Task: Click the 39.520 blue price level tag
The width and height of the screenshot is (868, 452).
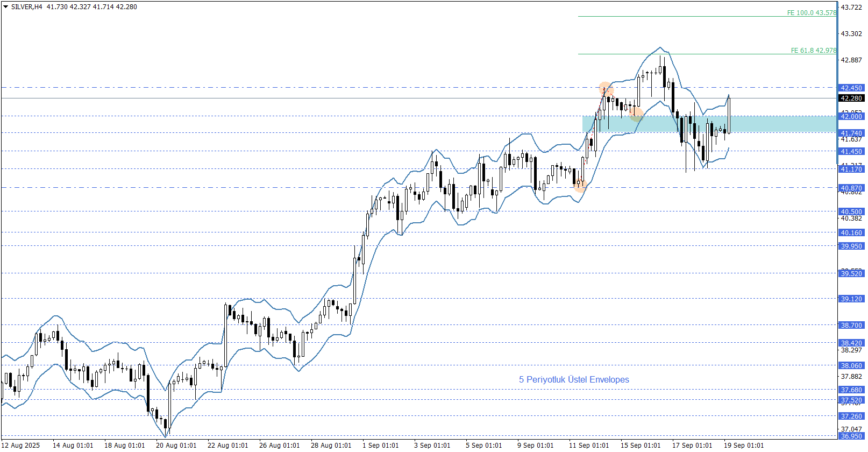Action: 851,273
